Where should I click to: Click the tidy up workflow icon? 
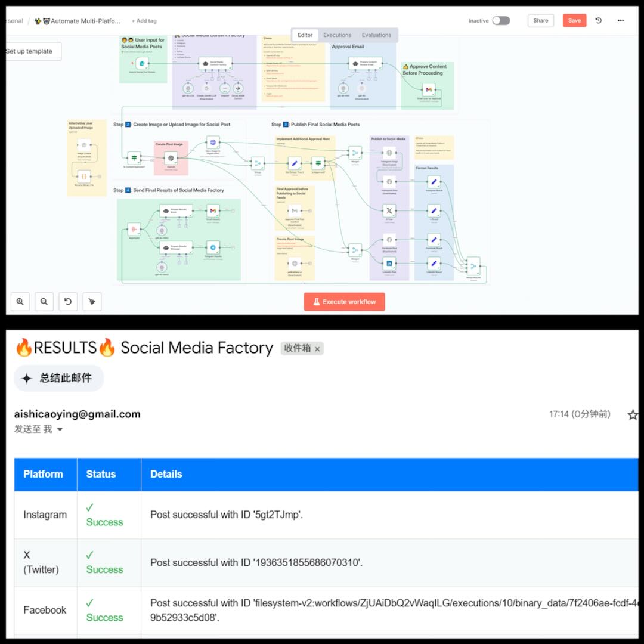click(92, 302)
